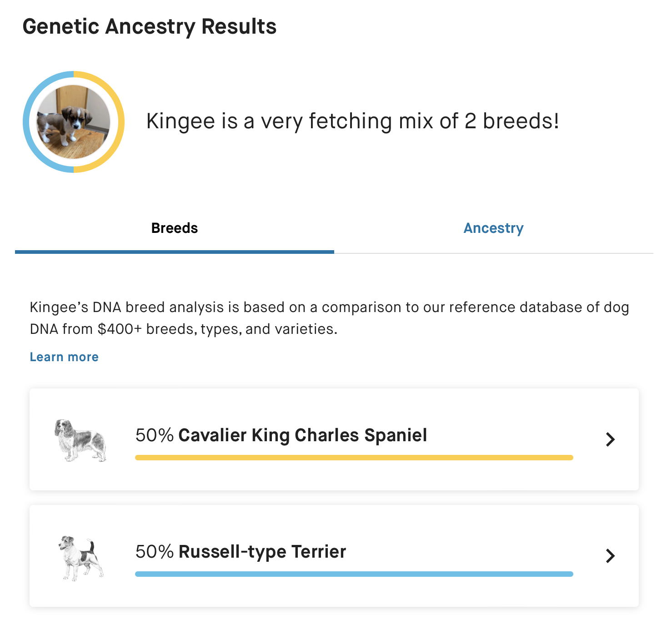Click the blue Russell-type Terrier percentage bar
Image resolution: width=672 pixels, height=635 pixels.
(354, 574)
